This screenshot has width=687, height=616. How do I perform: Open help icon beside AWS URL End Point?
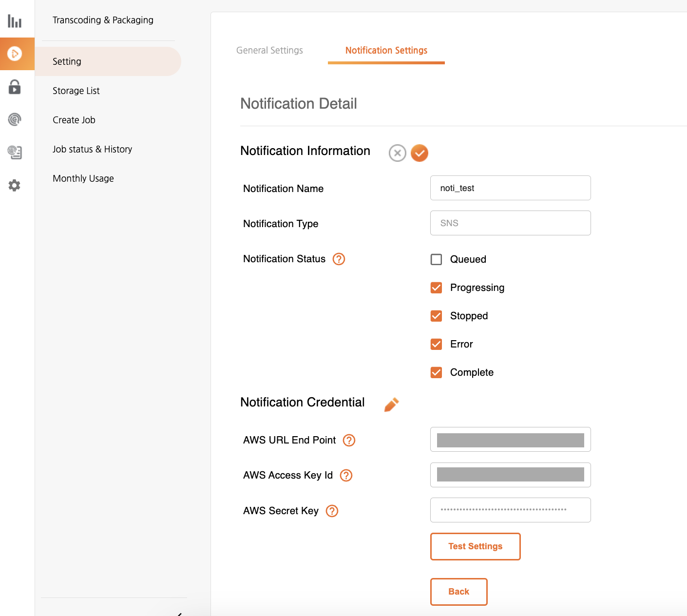[349, 440]
